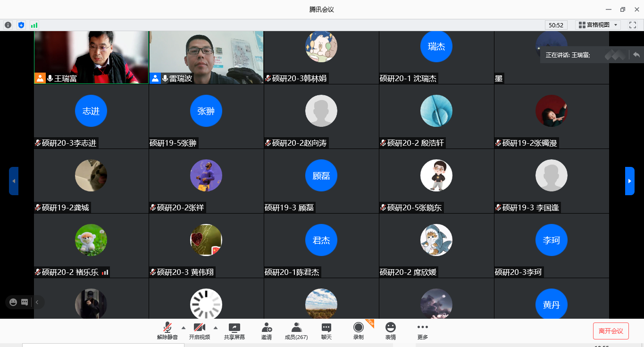The width and height of the screenshot is (644, 347).
Task: Expand the audio options arrow beside 解除静音
Action: [184, 328]
